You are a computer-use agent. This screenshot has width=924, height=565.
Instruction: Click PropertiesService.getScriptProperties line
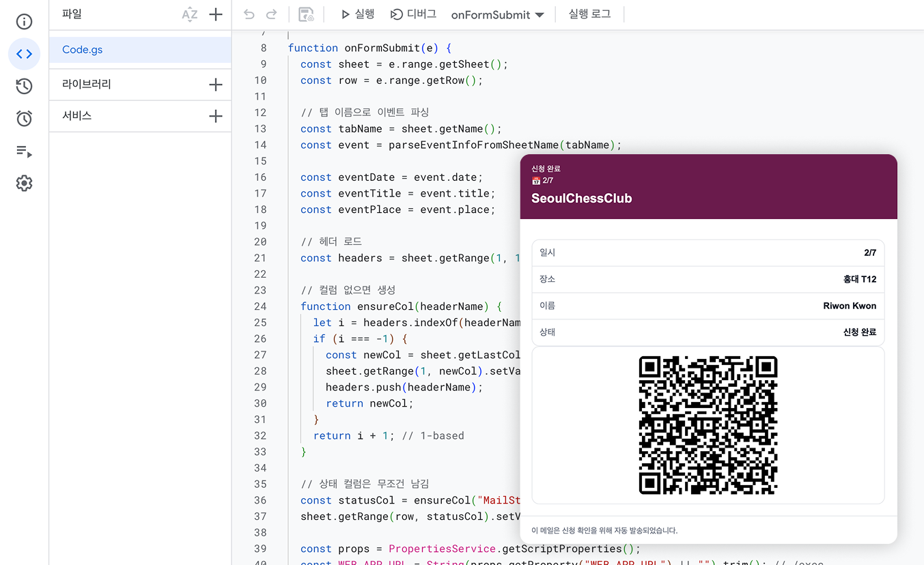[471, 549]
